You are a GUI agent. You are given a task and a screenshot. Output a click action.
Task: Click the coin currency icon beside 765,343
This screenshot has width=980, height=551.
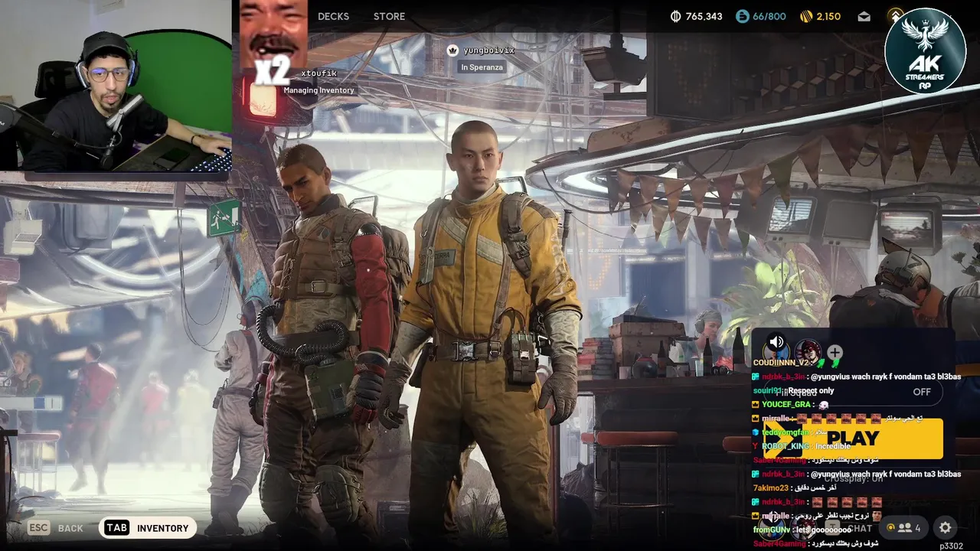pos(675,16)
